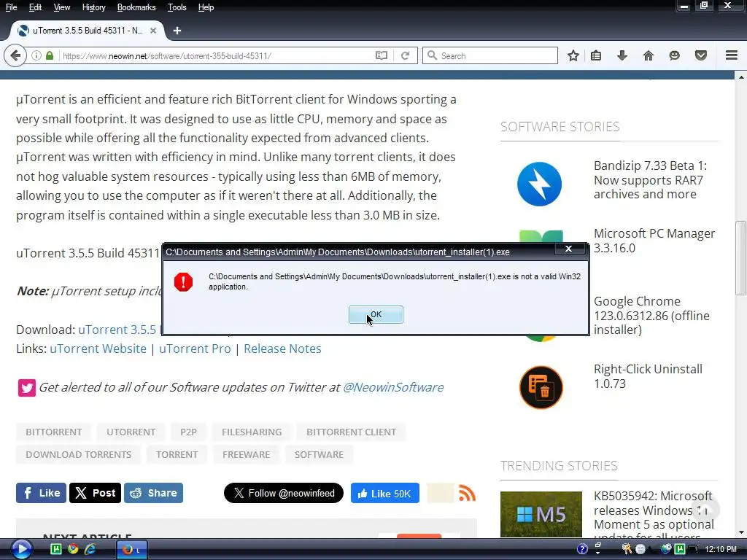
Task: Go to the home page icon
Action: point(648,55)
